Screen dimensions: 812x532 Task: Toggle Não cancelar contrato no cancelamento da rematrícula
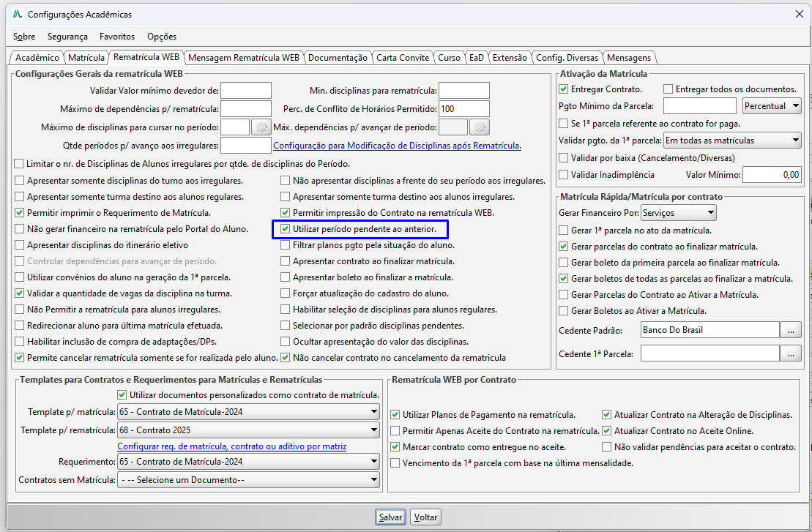coord(285,358)
